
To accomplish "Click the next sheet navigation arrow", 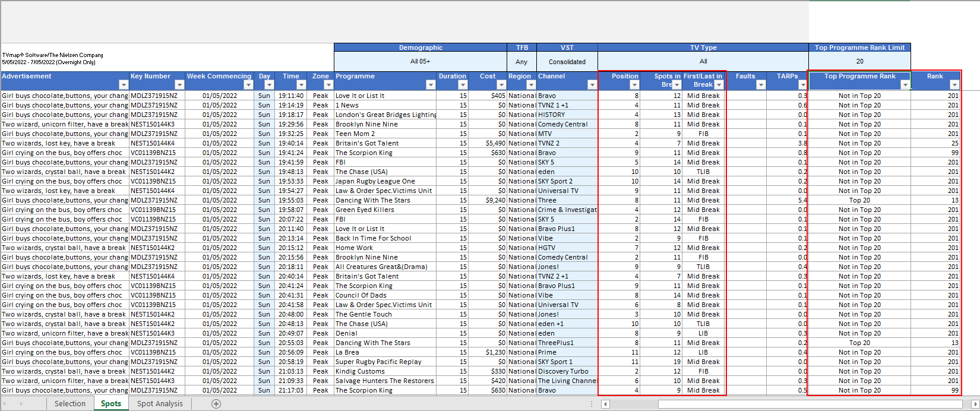I will point(21,404).
